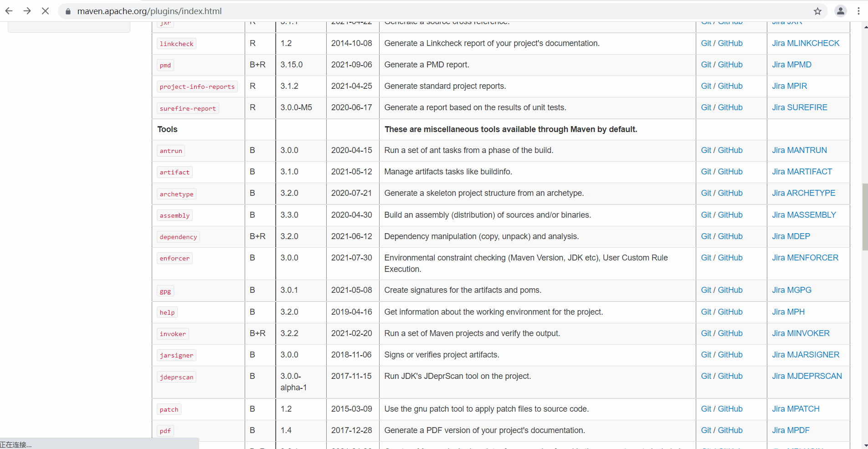Open the archetype plugin page
Image resolution: width=868 pixels, height=449 pixels.
click(x=176, y=194)
